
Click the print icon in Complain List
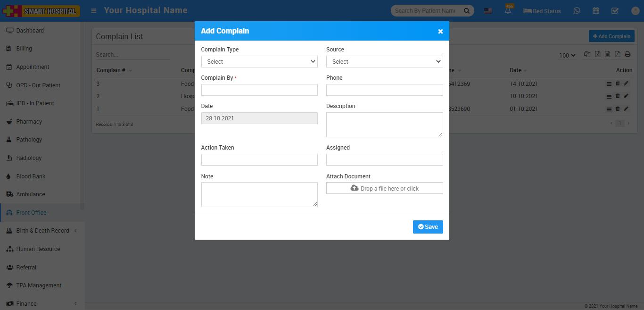click(627, 54)
